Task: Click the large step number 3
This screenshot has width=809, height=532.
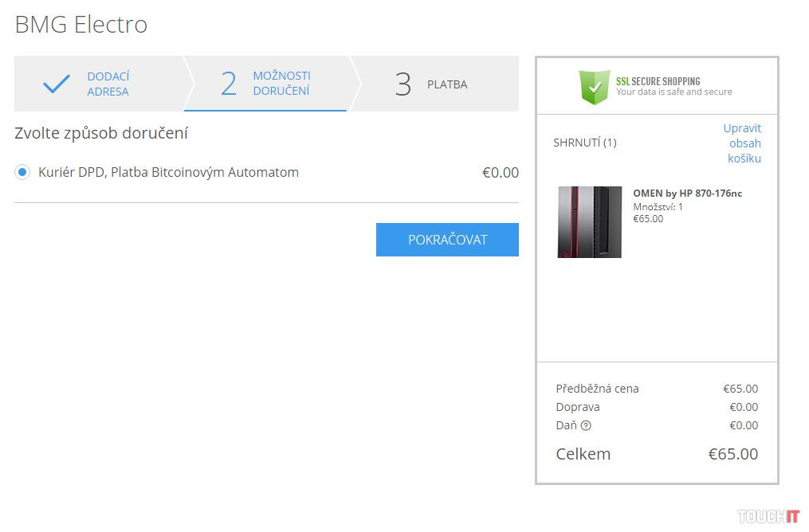Action: pos(403,84)
